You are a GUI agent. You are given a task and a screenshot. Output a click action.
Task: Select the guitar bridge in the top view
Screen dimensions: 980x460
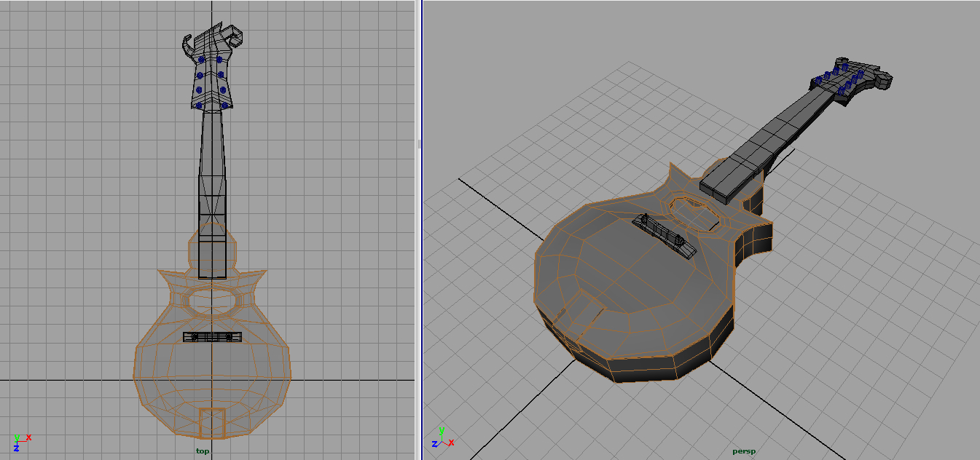(x=212, y=336)
